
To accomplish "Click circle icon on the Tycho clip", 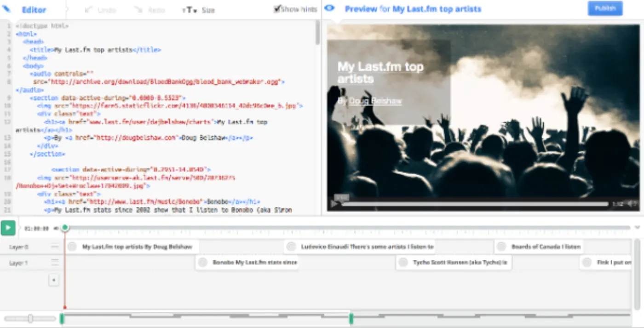I will click(x=403, y=263).
